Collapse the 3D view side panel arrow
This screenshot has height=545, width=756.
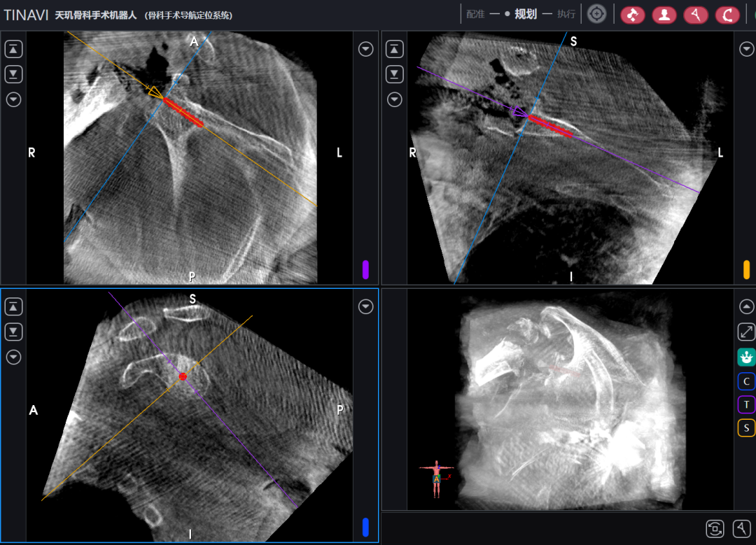pos(746,306)
